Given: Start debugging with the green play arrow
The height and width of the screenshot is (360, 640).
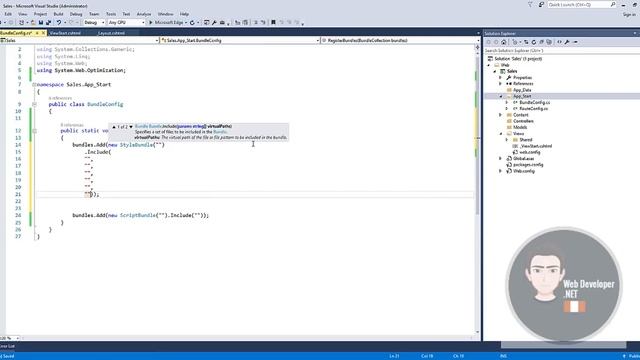Looking at the screenshot, I should [x=151, y=22].
